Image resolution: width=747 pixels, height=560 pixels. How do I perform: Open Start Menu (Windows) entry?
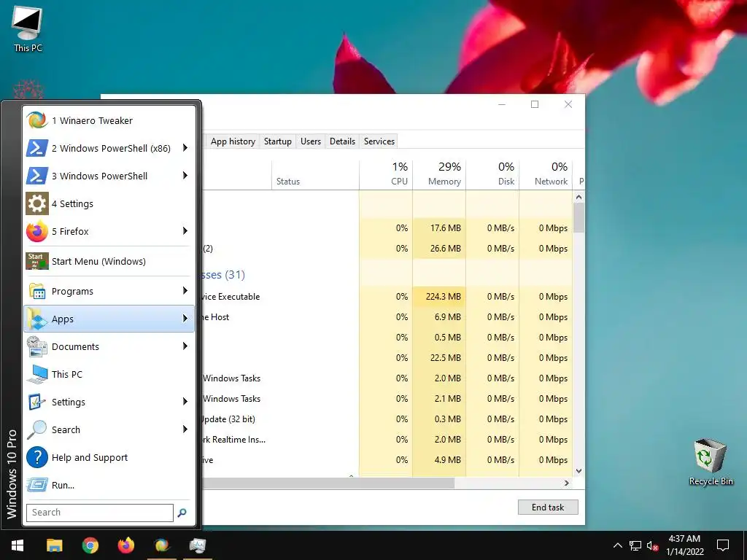pyautogui.click(x=109, y=261)
